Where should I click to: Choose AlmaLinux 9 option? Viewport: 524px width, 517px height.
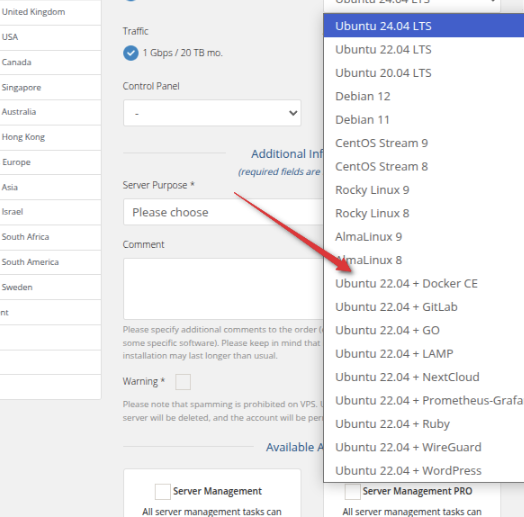pos(424,237)
